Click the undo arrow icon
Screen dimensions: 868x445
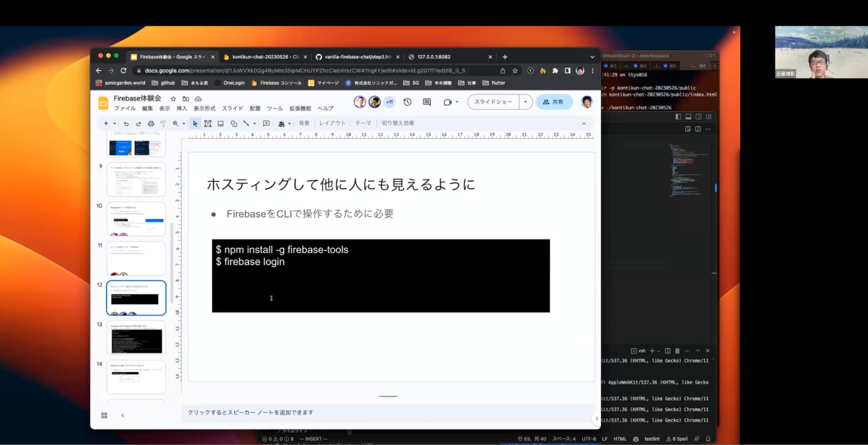point(126,124)
